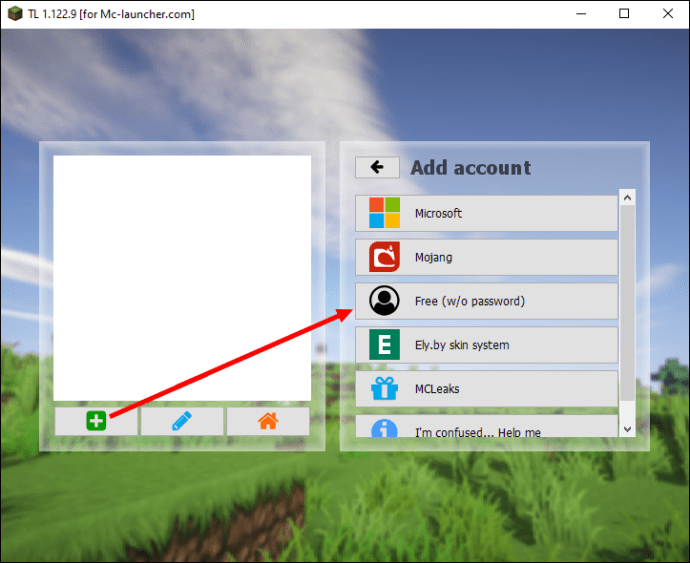Click the empty white accounts list area
Viewport: 690px width, 563px height.
point(182,278)
